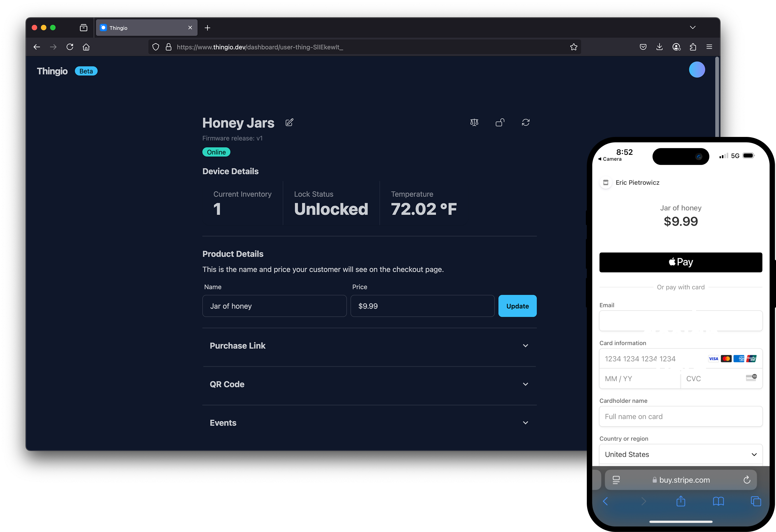Screen dimensions: 776x532
Task: Tap the card number field on phone
Action: 681,359
